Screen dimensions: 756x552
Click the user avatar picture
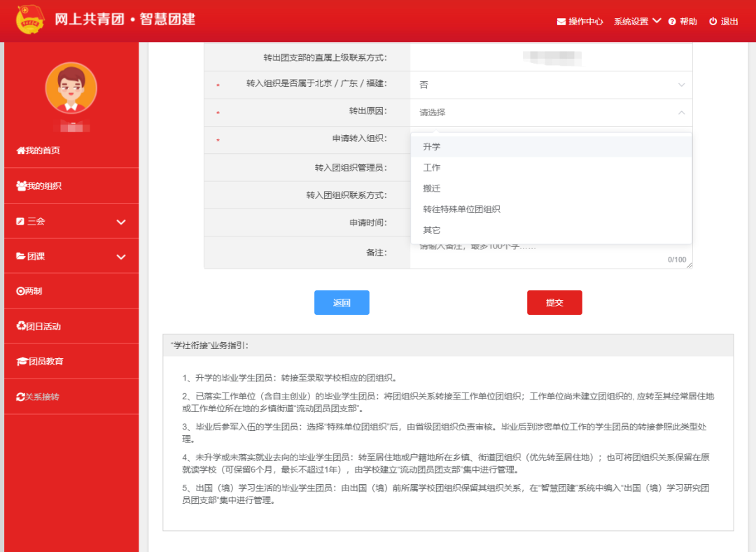coord(71,90)
